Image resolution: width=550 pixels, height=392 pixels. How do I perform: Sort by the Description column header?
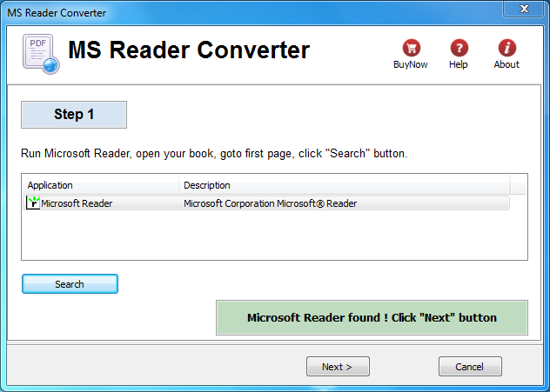point(344,185)
